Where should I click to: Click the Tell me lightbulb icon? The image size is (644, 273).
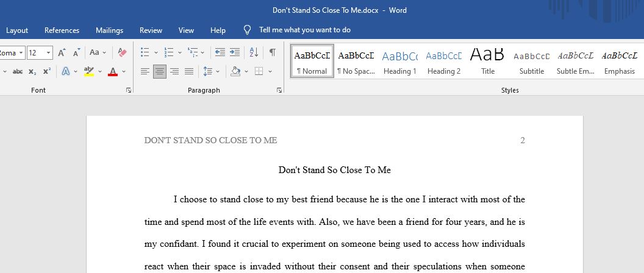pyautogui.click(x=247, y=30)
